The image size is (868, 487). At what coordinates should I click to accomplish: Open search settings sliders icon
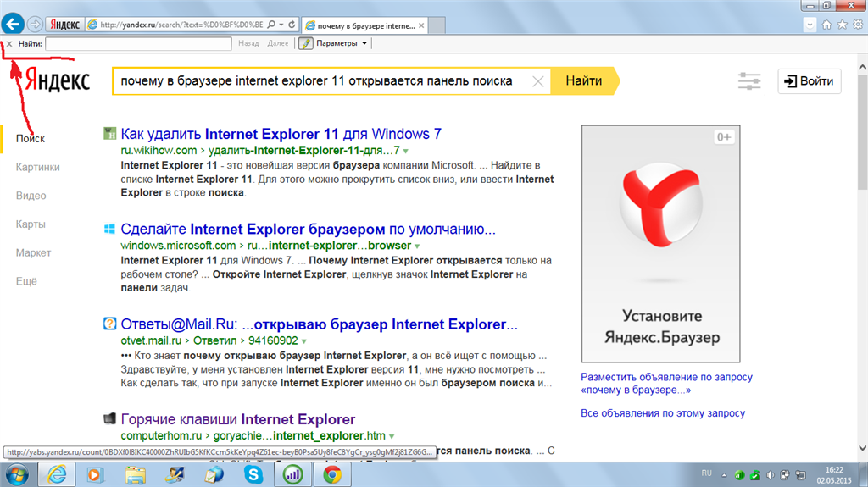(x=749, y=81)
